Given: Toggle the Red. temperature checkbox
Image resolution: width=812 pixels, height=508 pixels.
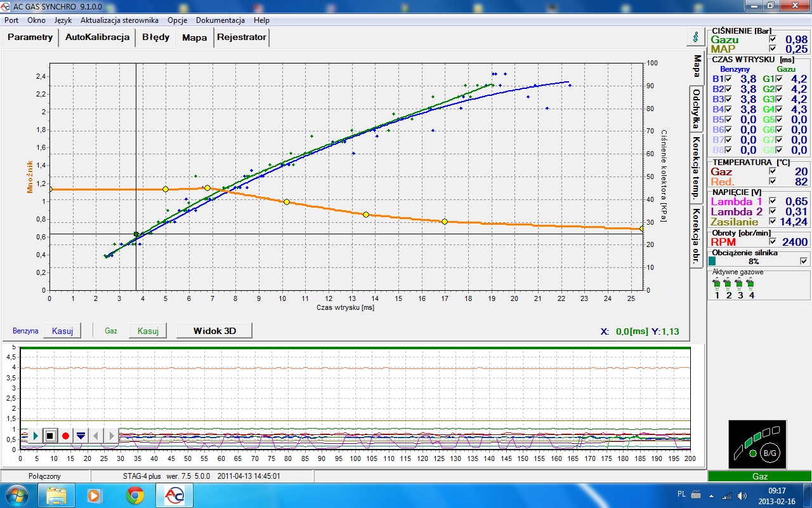Looking at the screenshot, I should [x=772, y=181].
